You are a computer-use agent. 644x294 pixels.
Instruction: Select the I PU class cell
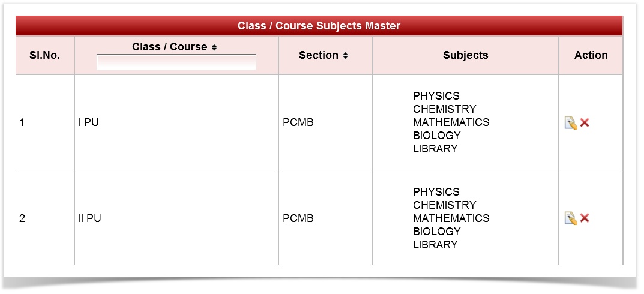tap(89, 122)
